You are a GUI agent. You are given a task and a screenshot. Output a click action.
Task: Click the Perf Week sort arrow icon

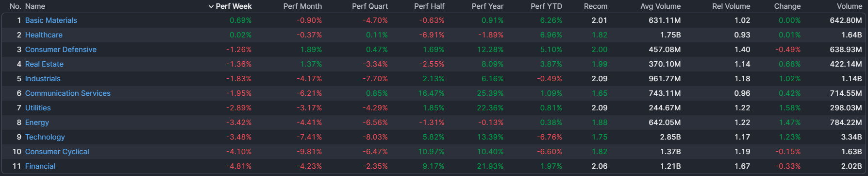point(211,6)
